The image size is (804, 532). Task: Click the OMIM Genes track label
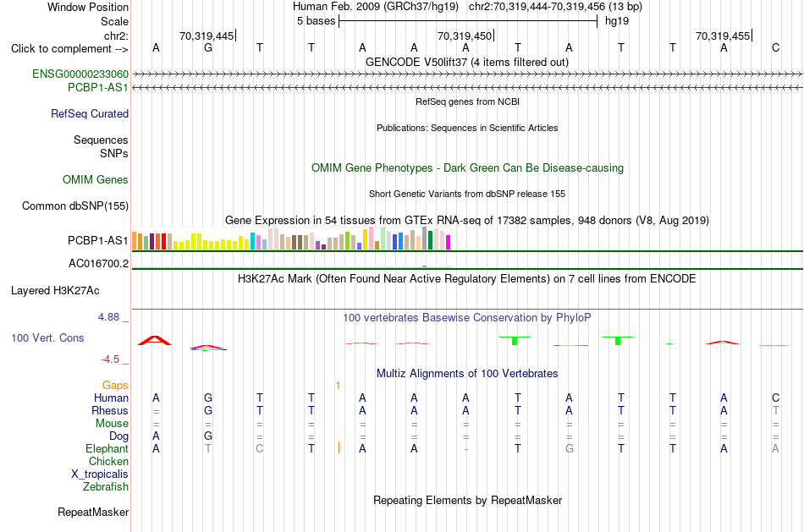96,180
